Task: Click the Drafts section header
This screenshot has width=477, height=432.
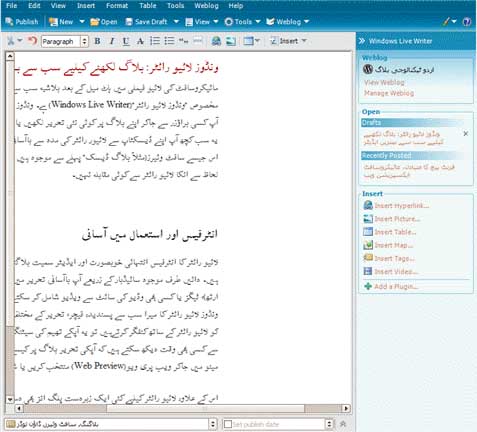Action: (412, 123)
